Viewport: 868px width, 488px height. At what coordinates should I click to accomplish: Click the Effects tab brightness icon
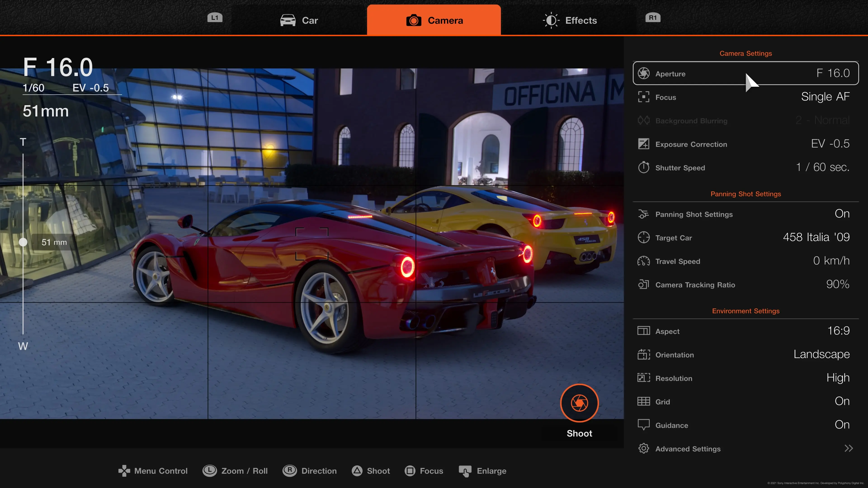[x=551, y=20]
